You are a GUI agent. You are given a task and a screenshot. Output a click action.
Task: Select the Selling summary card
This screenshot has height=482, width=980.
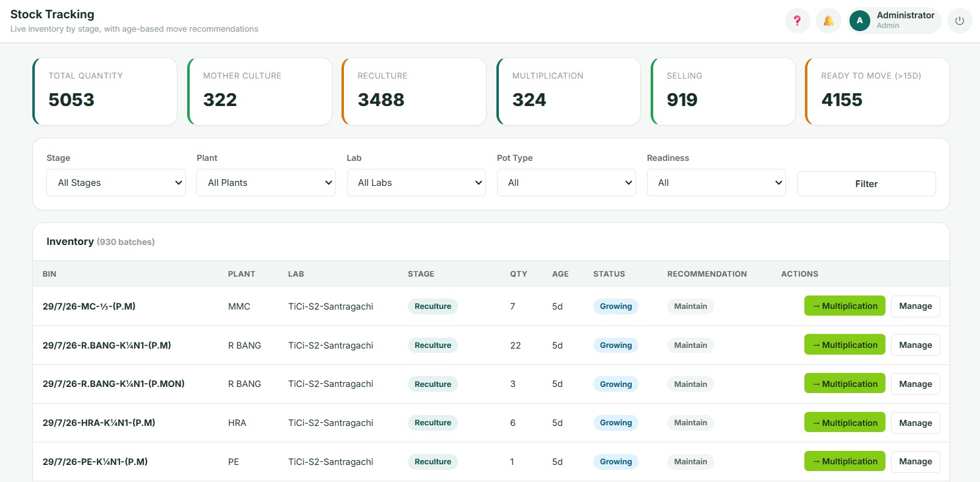tap(723, 91)
